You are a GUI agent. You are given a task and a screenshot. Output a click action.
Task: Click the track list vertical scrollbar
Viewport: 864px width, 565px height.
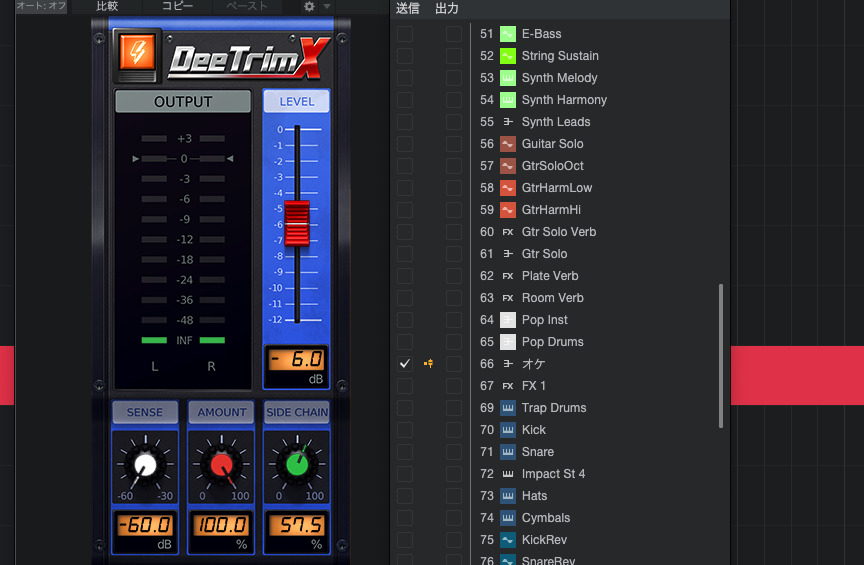(x=721, y=356)
